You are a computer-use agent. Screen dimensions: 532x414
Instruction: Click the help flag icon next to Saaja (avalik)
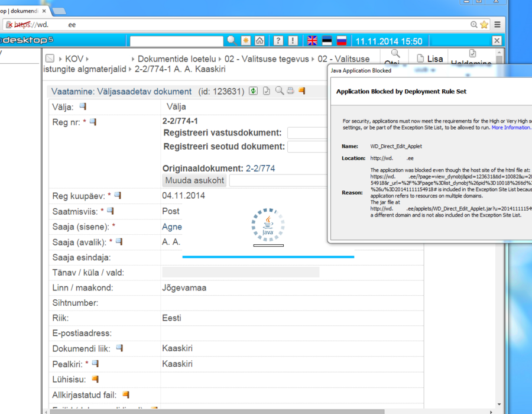click(x=119, y=242)
